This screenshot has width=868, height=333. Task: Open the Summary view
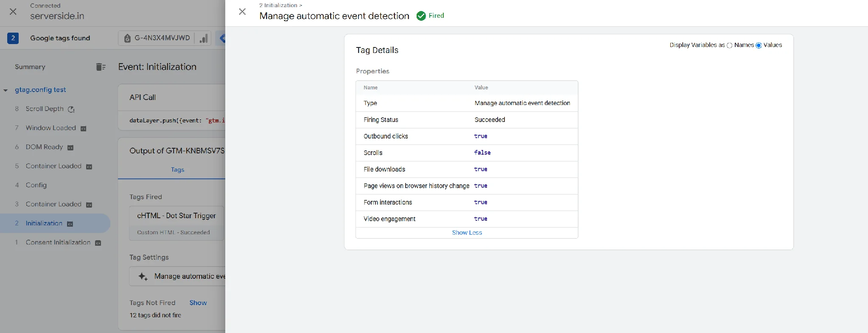[30, 67]
